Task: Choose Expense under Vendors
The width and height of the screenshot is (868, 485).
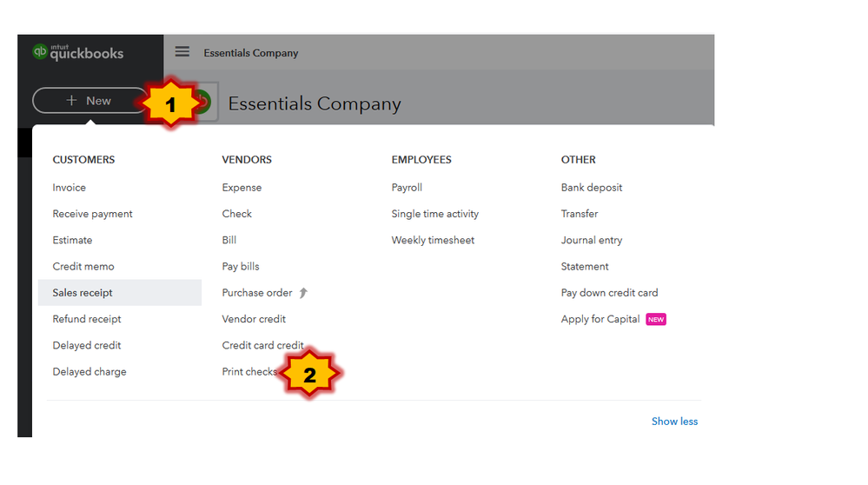Action: point(242,188)
